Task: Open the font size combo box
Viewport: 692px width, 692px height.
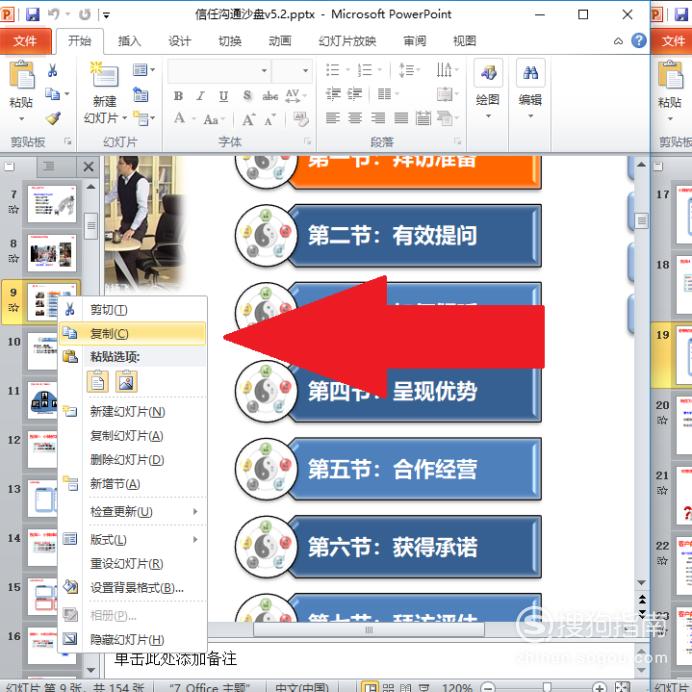Action: (291, 71)
